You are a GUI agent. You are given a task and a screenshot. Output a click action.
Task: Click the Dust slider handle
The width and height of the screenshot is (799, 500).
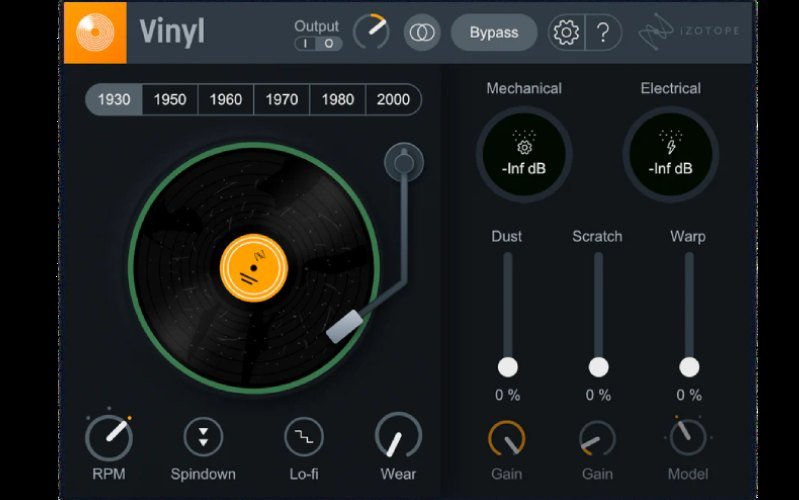coord(508,367)
